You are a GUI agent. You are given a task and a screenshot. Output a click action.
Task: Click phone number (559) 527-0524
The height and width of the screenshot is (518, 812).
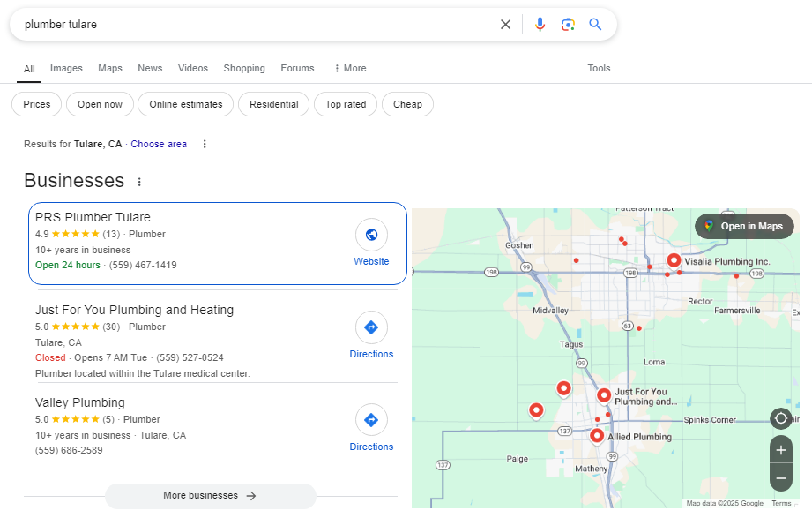click(190, 357)
